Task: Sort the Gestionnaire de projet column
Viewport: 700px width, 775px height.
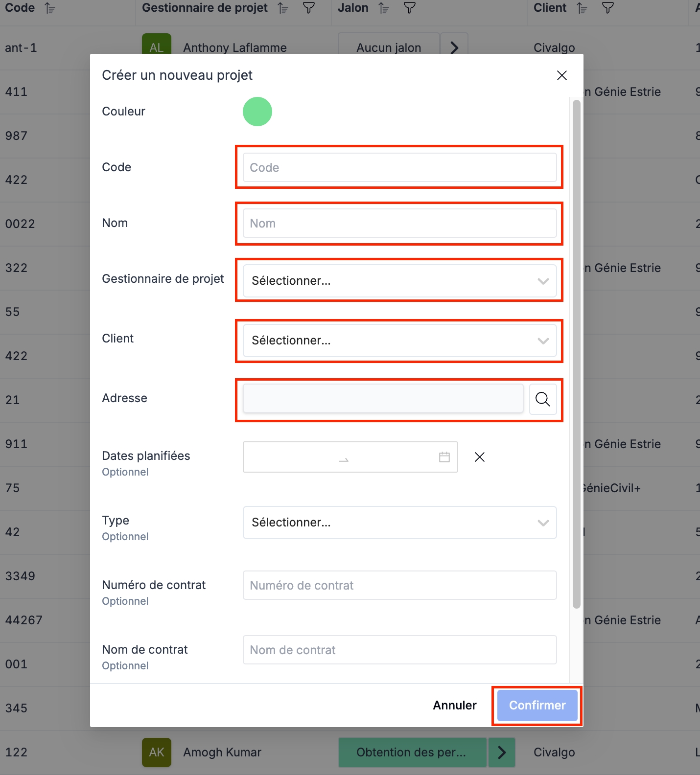Action: point(283,8)
